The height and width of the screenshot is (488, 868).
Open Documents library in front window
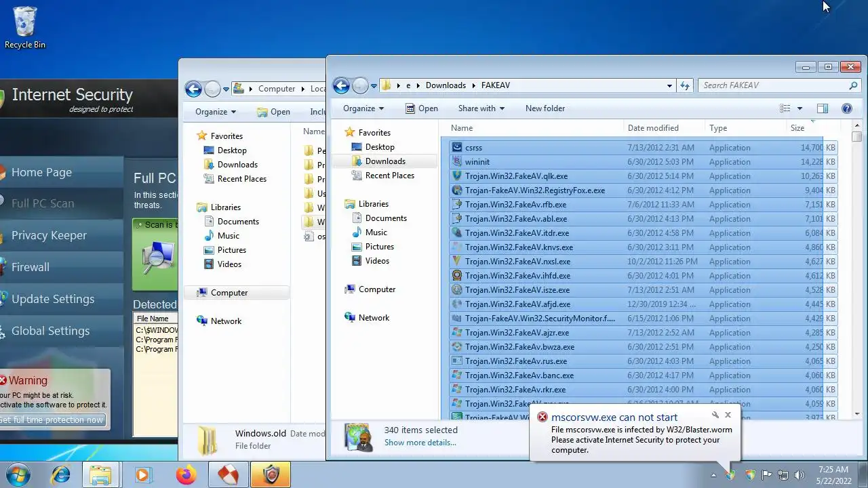386,218
